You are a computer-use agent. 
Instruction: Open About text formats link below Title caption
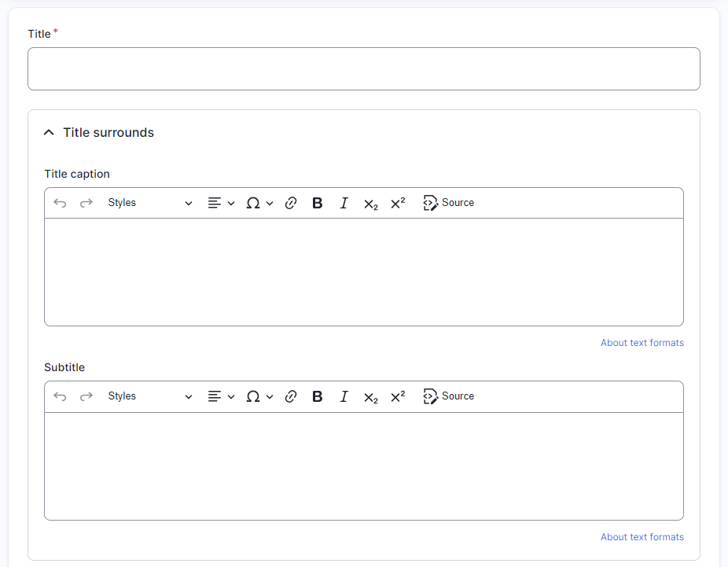click(x=642, y=343)
